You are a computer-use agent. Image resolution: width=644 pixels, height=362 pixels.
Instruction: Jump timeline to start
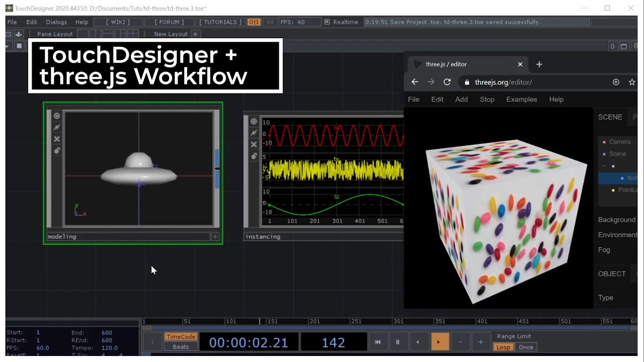(377, 342)
